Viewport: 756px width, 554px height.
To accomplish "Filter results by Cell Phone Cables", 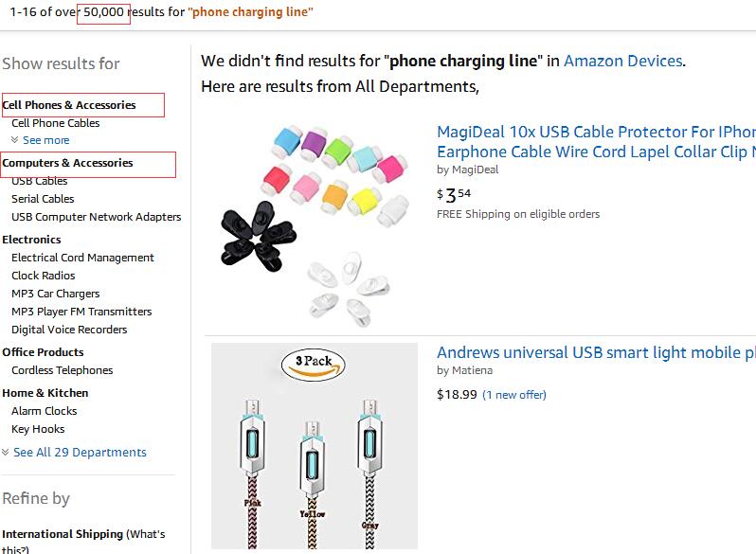I will [x=55, y=123].
